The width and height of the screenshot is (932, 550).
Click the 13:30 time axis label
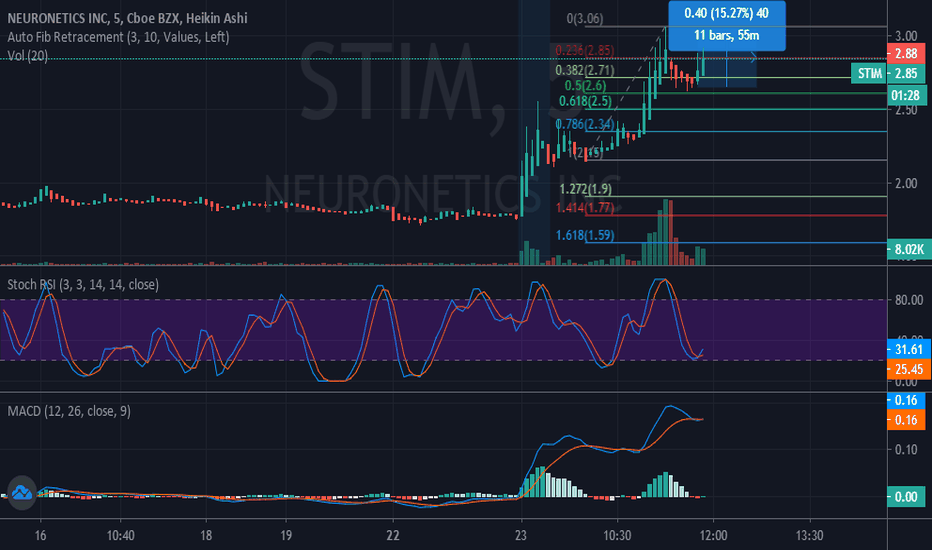tap(810, 536)
